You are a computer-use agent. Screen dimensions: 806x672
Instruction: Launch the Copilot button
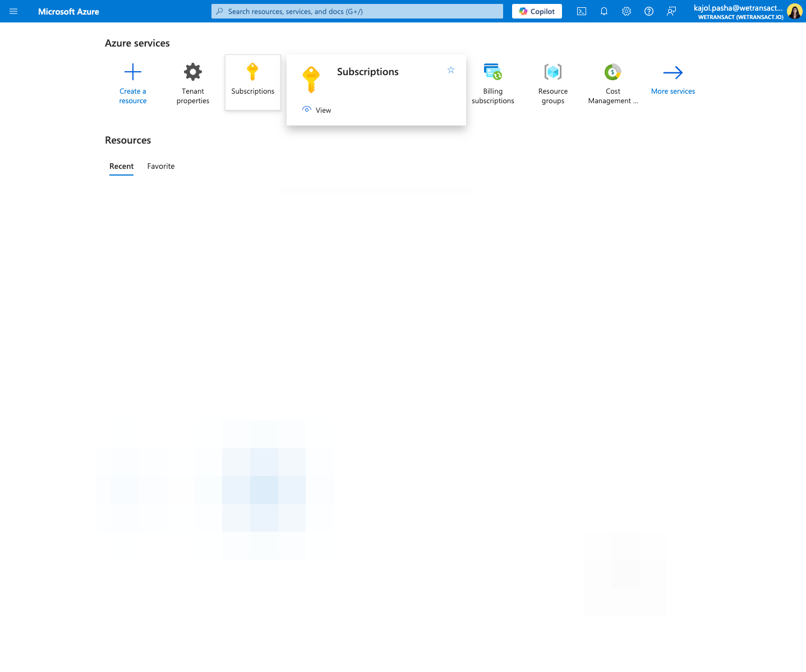click(x=537, y=11)
